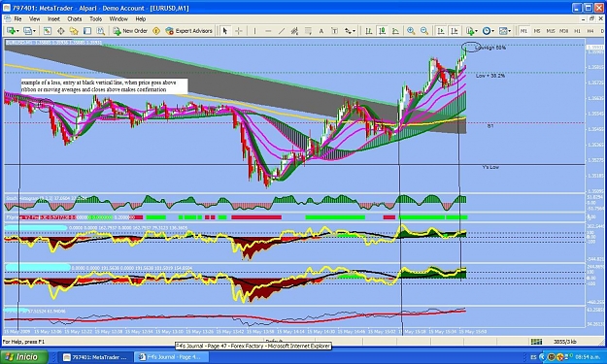Select the Trendline drawing tool
This screenshot has height=364, width=607.
pos(282,31)
